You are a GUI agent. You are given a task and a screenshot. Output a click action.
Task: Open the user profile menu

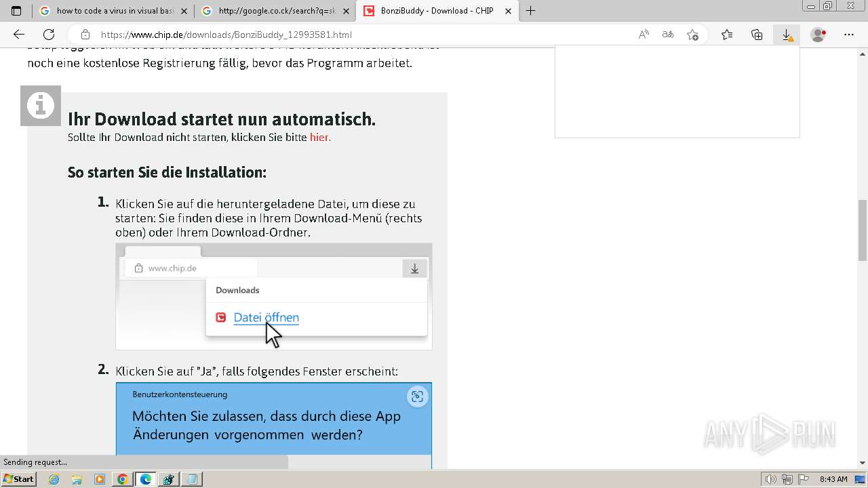click(x=819, y=35)
